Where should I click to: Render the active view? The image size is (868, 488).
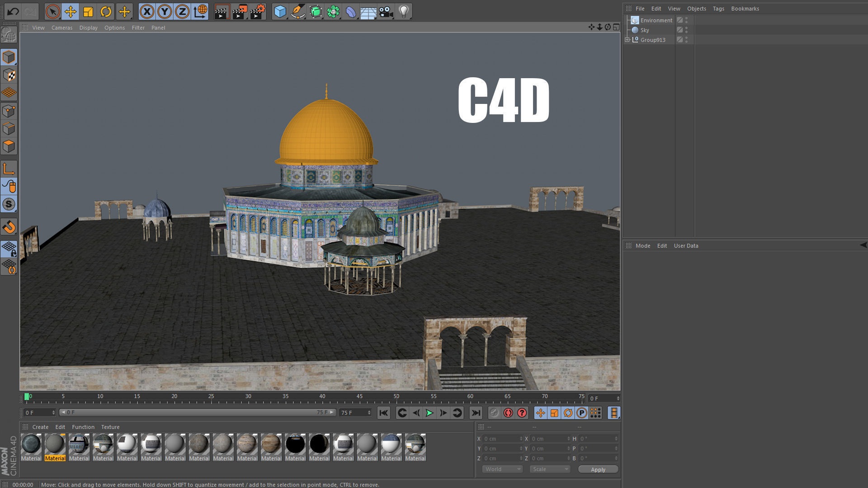pyautogui.click(x=222, y=11)
